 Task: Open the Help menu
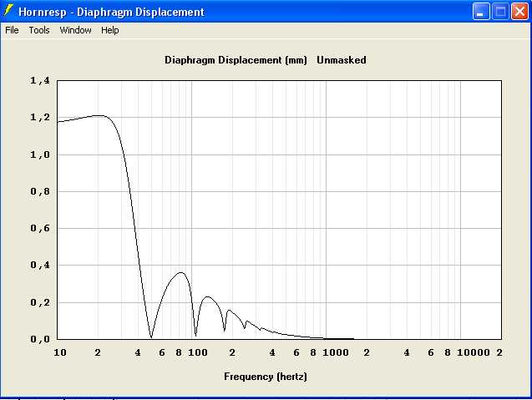110,30
